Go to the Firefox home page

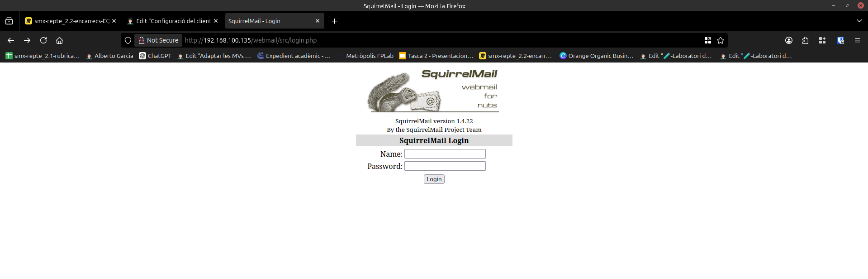pyautogui.click(x=59, y=40)
